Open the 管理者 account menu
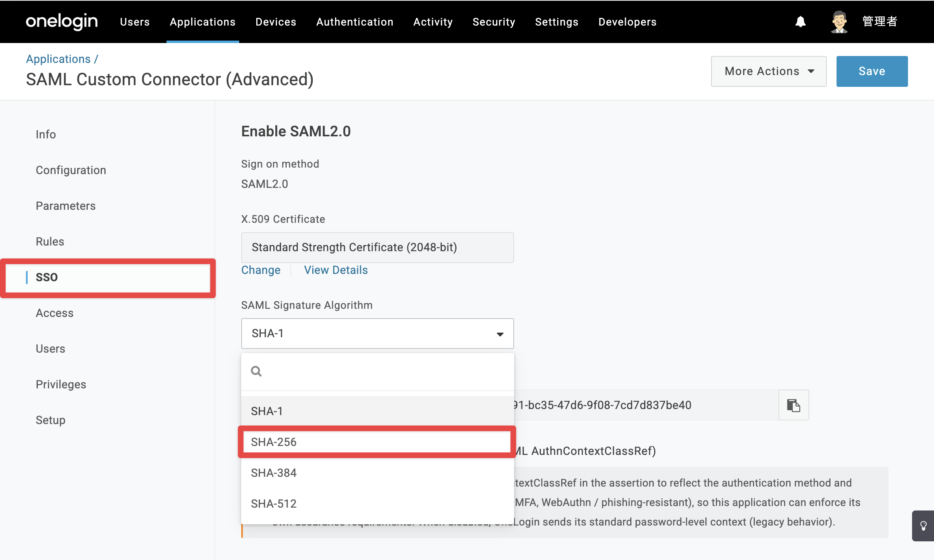This screenshot has height=560, width=934. coord(880,22)
